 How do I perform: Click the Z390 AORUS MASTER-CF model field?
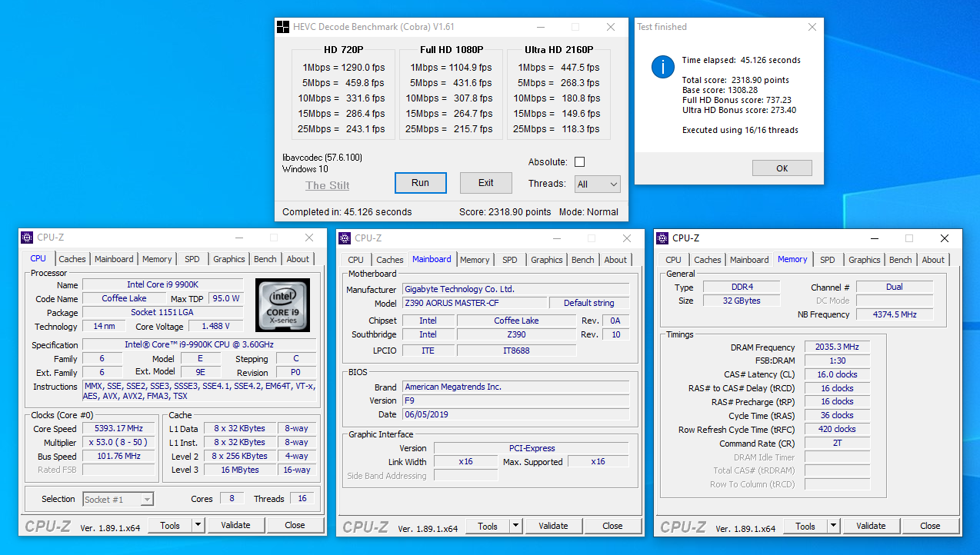click(475, 303)
